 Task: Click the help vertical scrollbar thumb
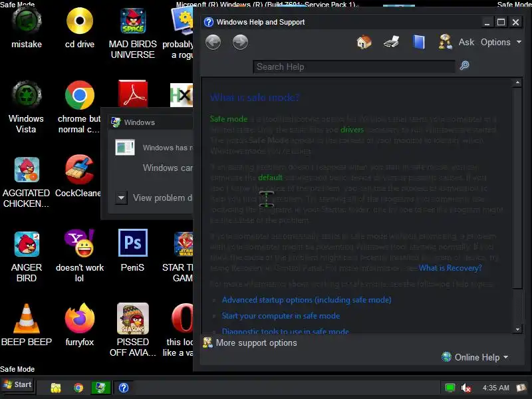click(517, 188)
